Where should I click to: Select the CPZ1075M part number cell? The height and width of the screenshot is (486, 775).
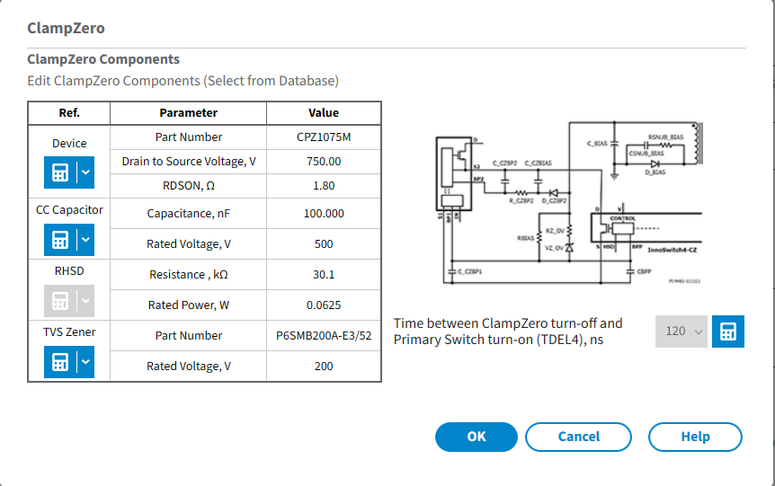point(323,137)
